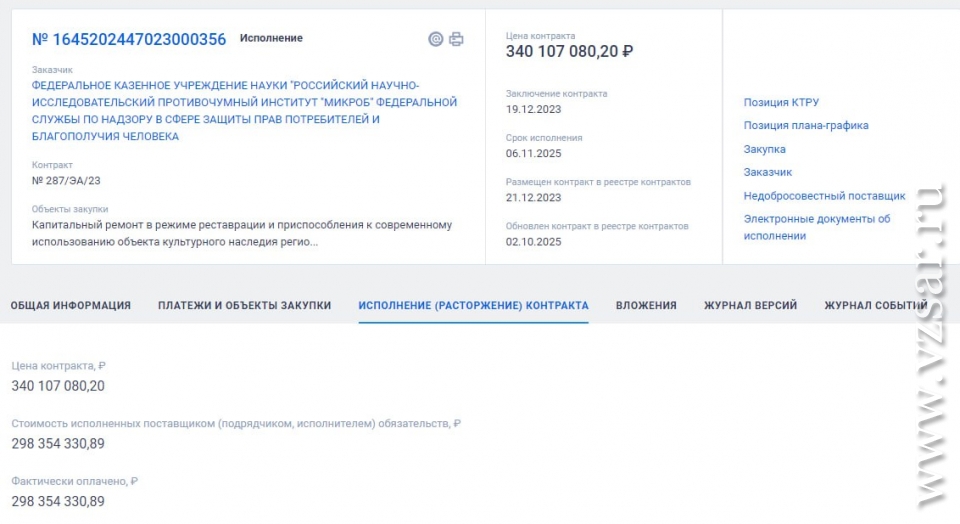
Task: Show the 'Журнал событий' tab
Action: pyautogui.click(x=869, y=306)
